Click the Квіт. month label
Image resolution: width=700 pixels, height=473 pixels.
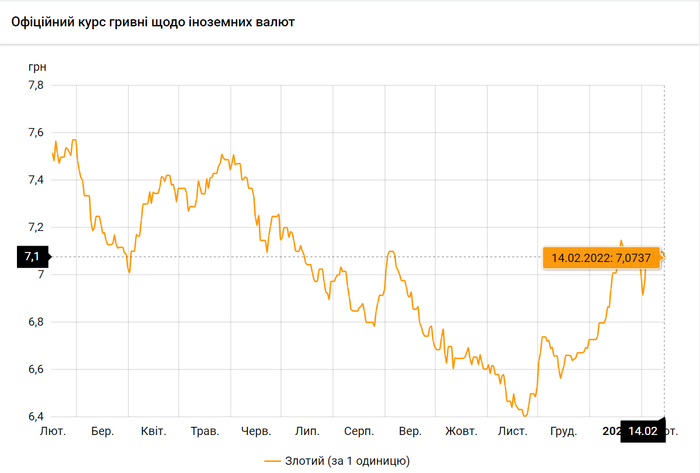click(x=153, y=432)
